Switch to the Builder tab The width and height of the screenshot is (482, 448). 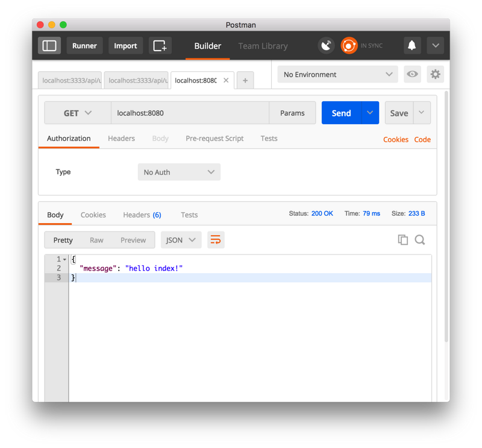tap(207, 46)
